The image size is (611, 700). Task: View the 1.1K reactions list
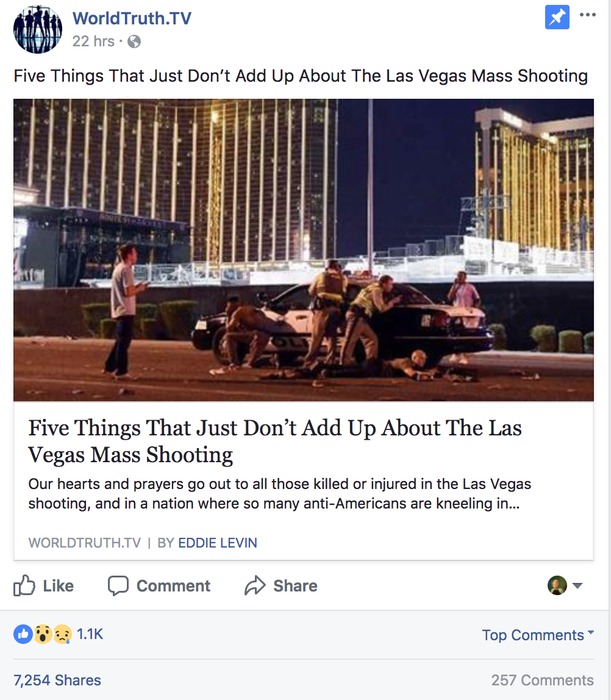point(90,634)
